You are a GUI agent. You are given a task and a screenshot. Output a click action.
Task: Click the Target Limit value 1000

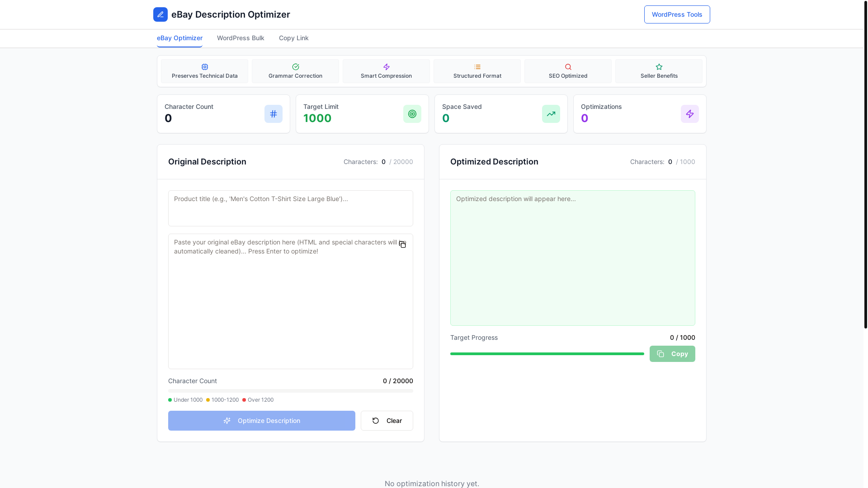317,118
